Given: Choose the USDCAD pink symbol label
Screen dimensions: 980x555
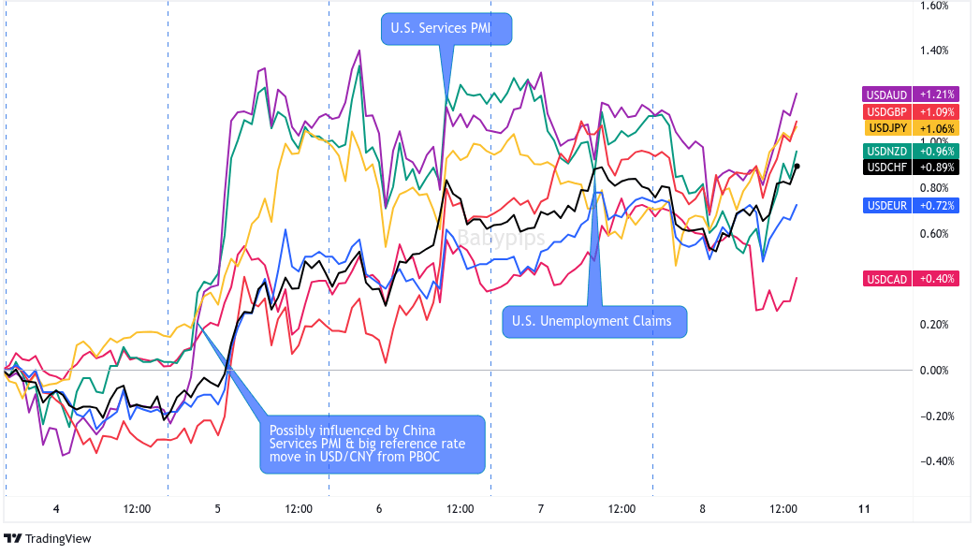Looking at the screenshot, I should pyautogui.click(x=886, y=278).
